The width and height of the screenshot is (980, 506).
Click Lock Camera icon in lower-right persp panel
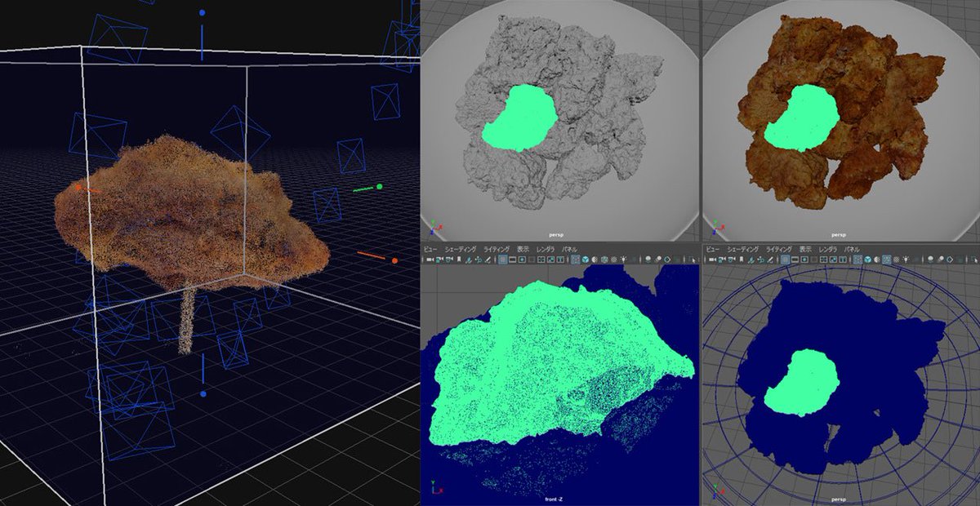coord(720,260)
